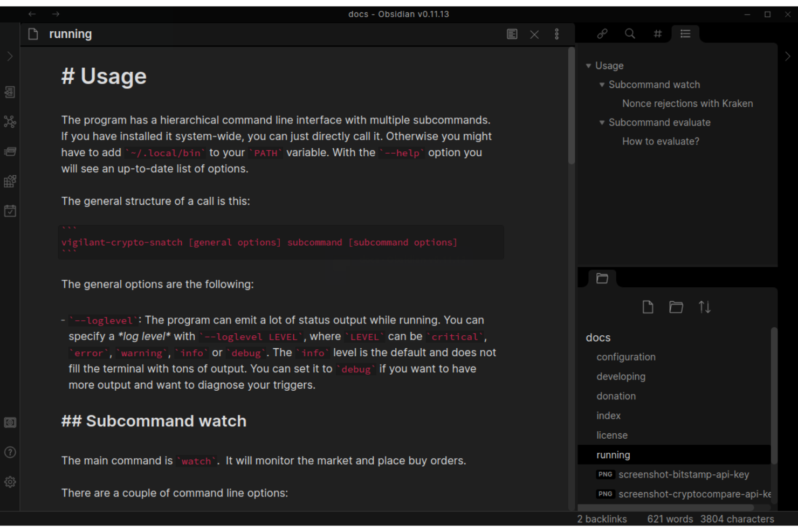Collapse Subcommand evaluate outline section
Viewport: 798px width, 532px height.
click(602, 122)
